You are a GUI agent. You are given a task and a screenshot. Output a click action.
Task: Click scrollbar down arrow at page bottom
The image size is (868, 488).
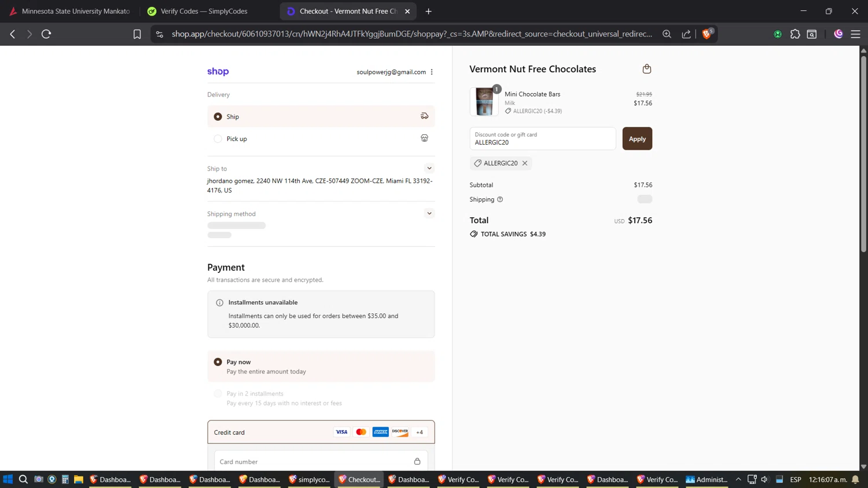[x=863, y=466]
